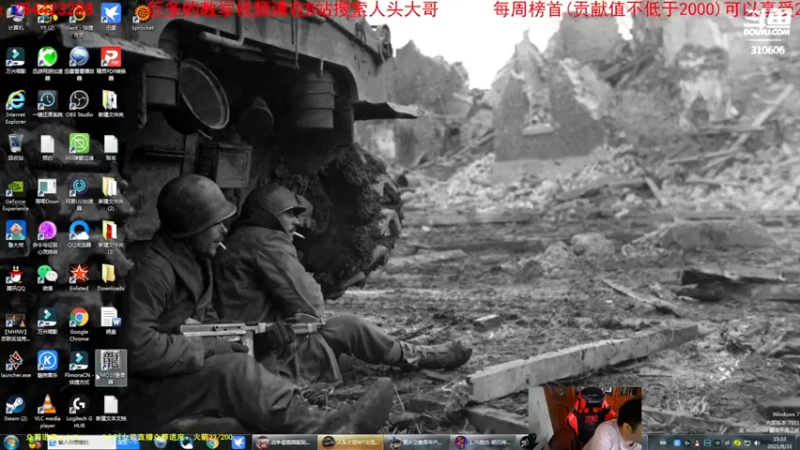
Task: Click the taskbar search input box
Action: click(x=82, y=442)
